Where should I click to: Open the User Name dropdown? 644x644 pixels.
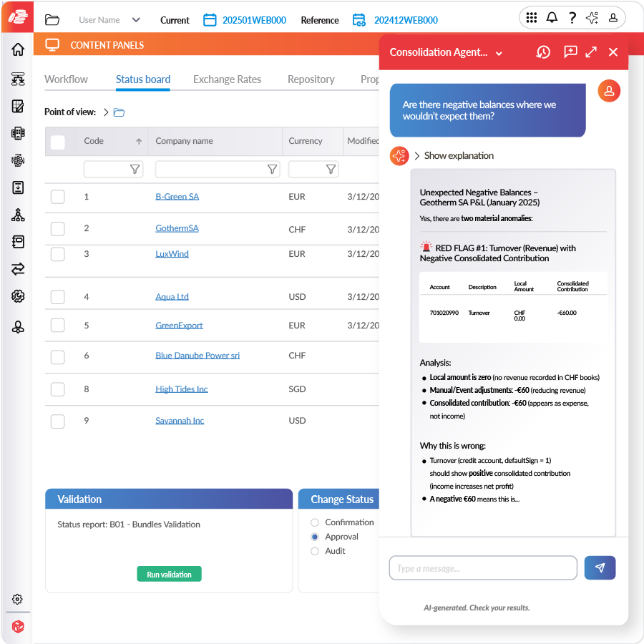136,20
